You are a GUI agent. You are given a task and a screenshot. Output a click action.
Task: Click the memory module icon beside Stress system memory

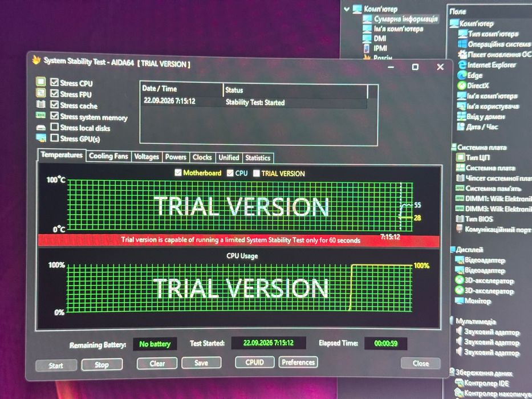pos(40,115)
